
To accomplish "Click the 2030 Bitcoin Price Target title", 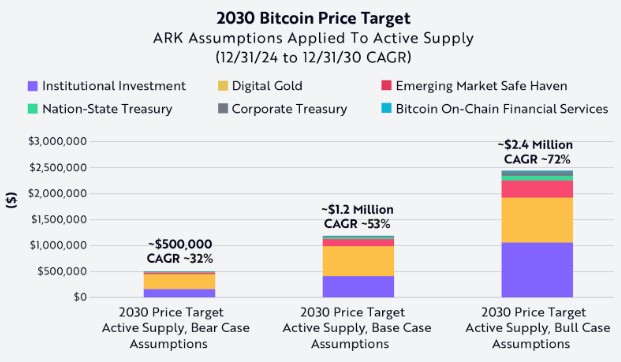I will (314, 18).
